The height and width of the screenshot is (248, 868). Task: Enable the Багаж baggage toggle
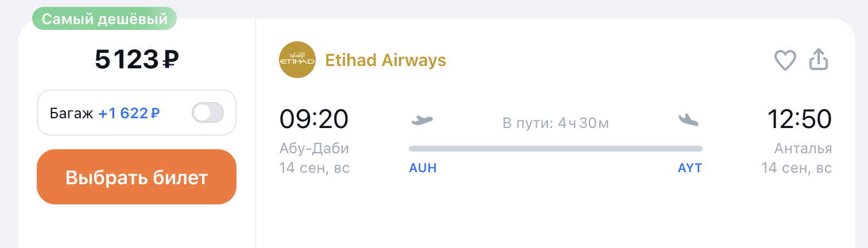tap(207, 113)
